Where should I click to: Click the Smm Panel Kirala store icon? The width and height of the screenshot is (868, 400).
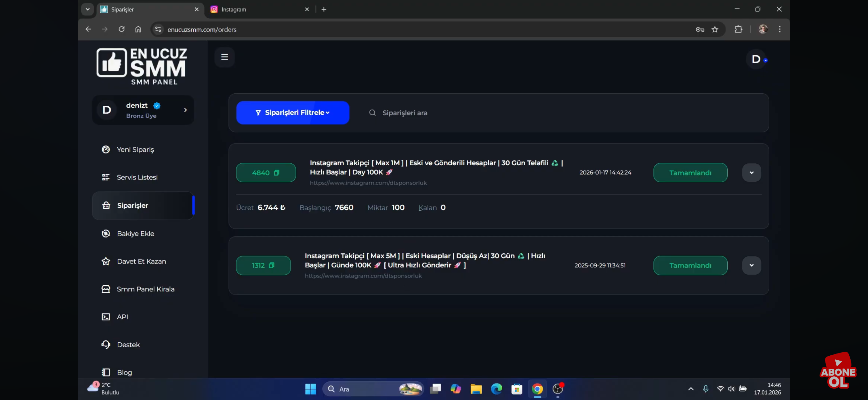click(x=106, y=289)
